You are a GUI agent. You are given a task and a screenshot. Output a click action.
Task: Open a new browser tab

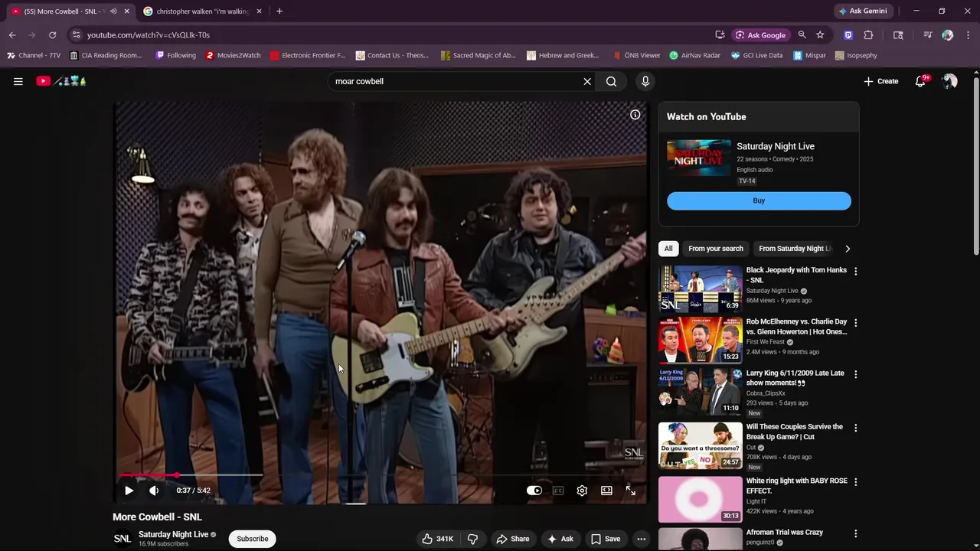coord(279,11)
